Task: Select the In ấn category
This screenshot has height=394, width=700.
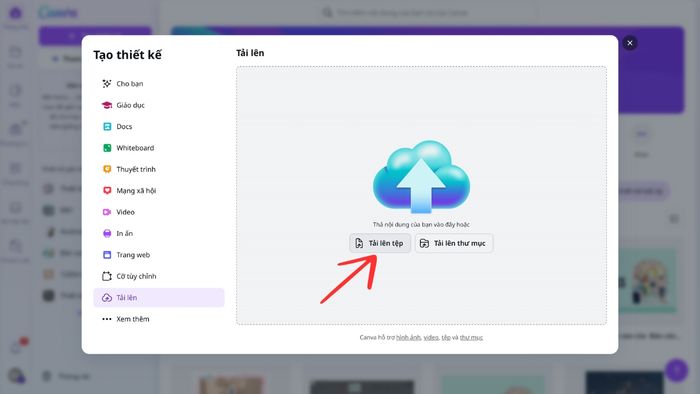Action: click(x=159, y=233)
